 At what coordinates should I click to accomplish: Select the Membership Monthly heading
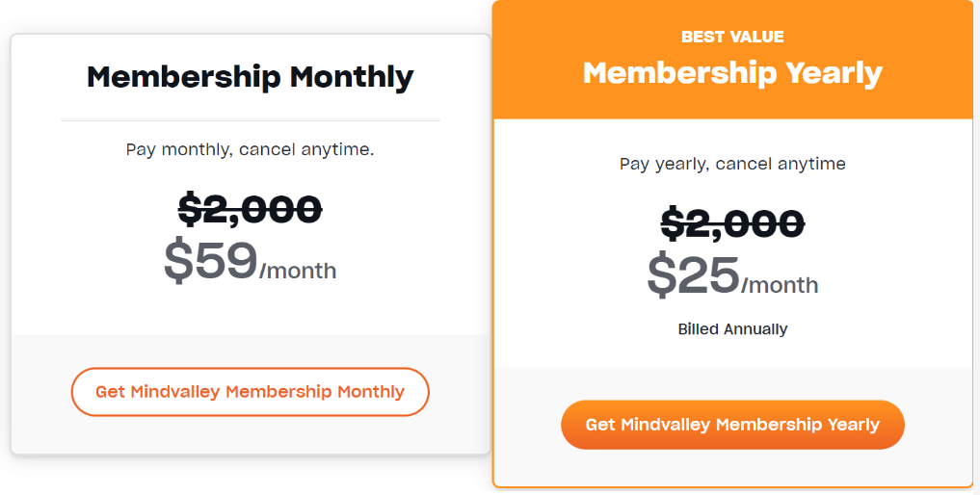(x=250, y=77)
